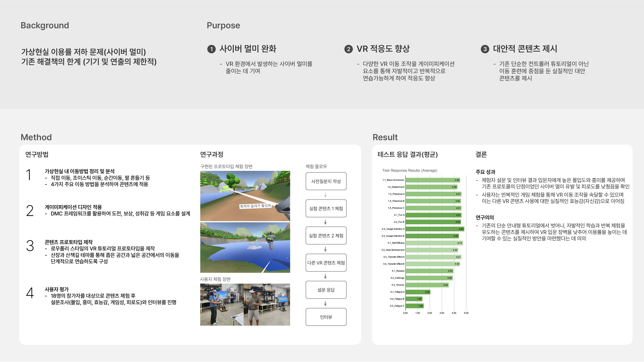Click the 실험 콘텐츠 1 체험 box
The height and width of the screenshot is (362, 644).
pyautogui.click(x=326, y=208)
